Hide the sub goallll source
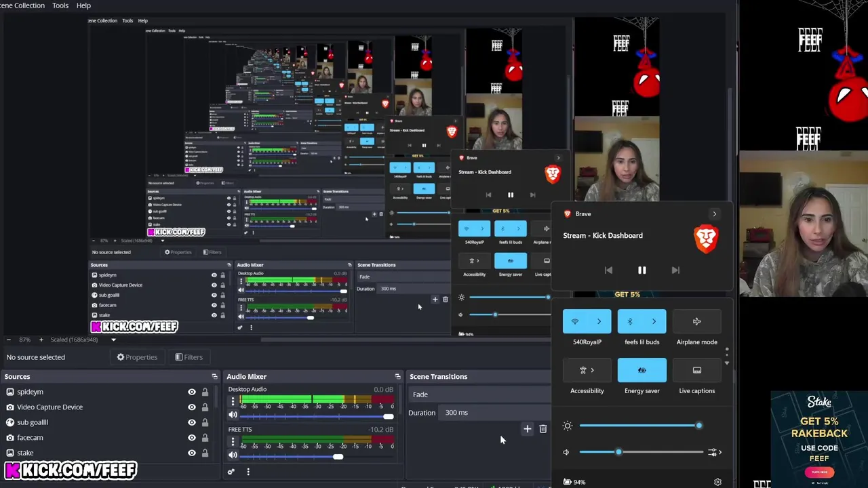 coord(192,422)
